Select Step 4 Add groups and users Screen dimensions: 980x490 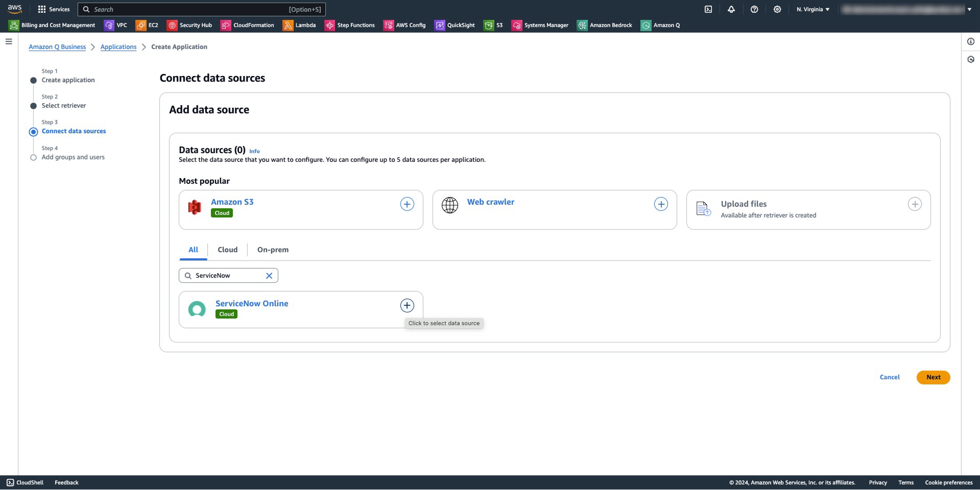coord(73,157)
